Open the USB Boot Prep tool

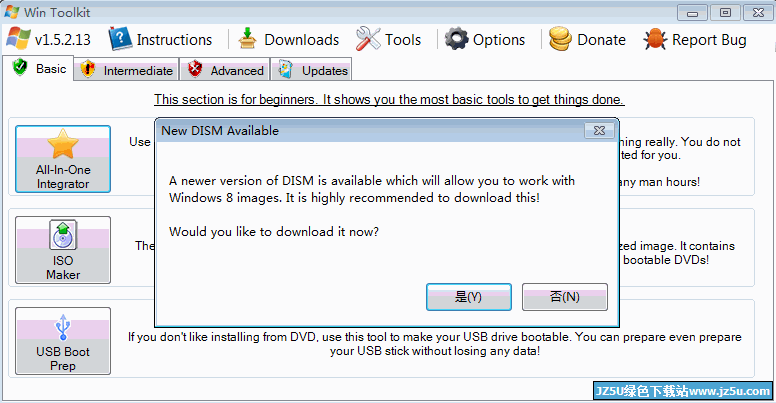click(x=63, y=341)
